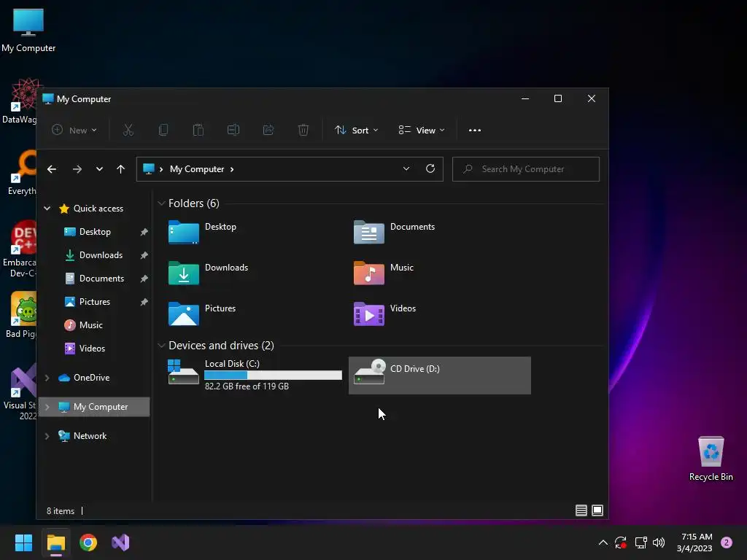Open the volume control in tray

(x=659, y=542)
